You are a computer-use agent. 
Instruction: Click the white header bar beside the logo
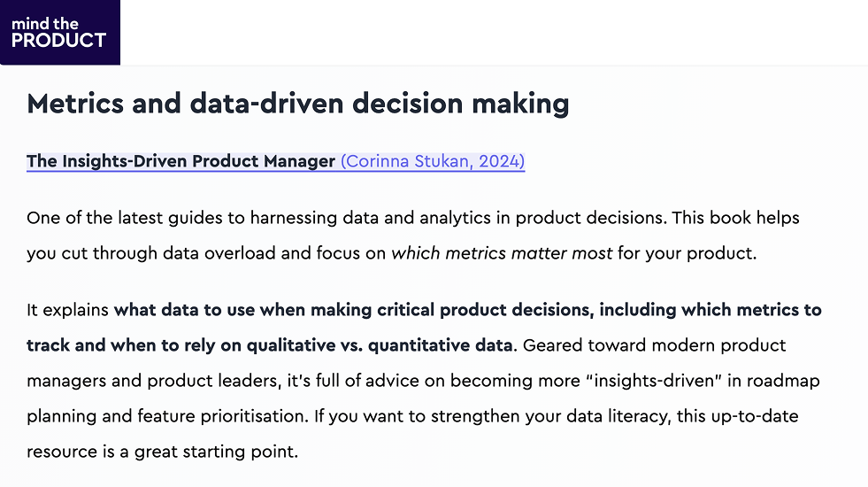(494, 32)
